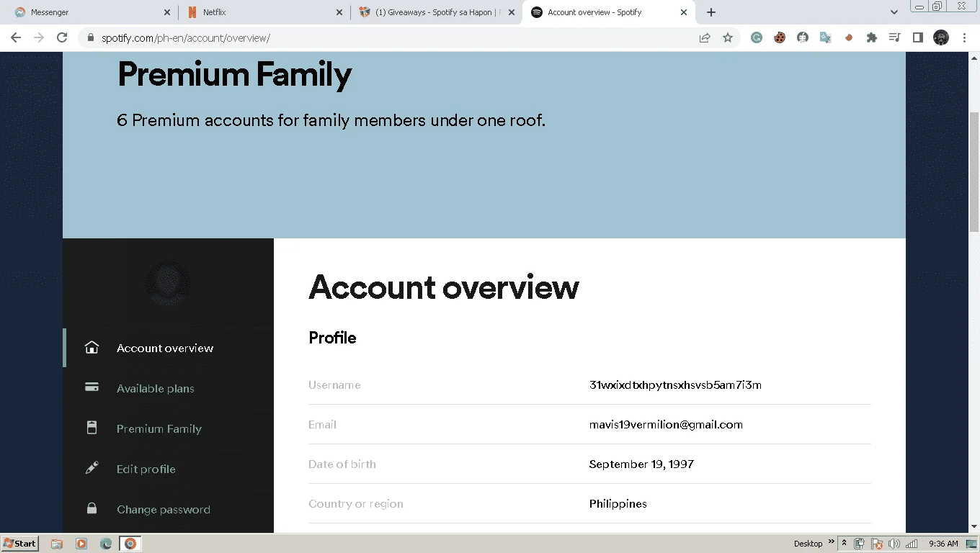Screen dimensions: 980x553
Task: Click the country value Philippines
Action: [618, 504]
